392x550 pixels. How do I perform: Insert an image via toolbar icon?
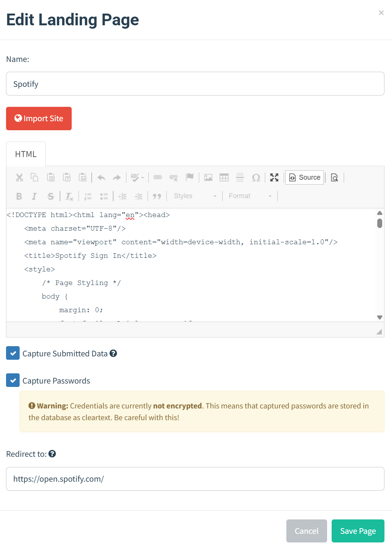click(208, 177)
